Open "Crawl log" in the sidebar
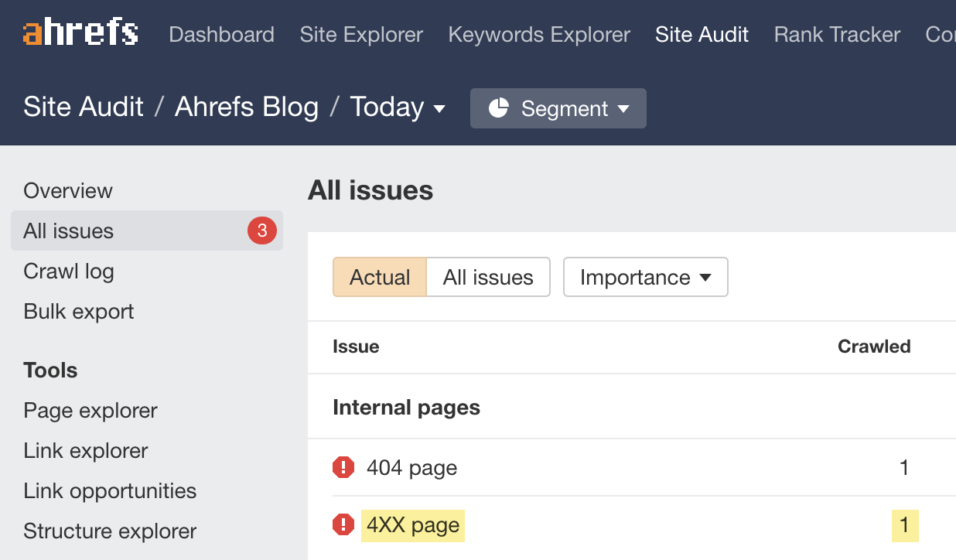The height and width of the screenshot is (560, 956). 68,271
